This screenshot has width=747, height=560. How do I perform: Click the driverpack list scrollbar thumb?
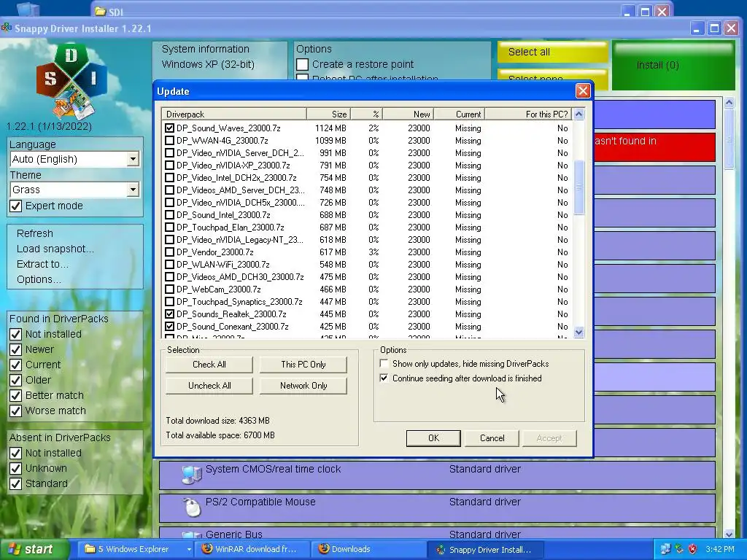pyautogui.click(x=578, y=187)
